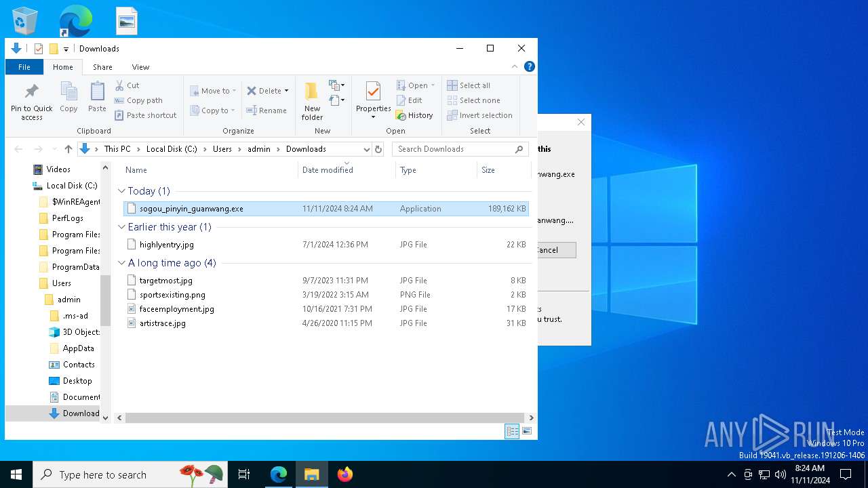Click Open in the ribbon

coord(416,85)
